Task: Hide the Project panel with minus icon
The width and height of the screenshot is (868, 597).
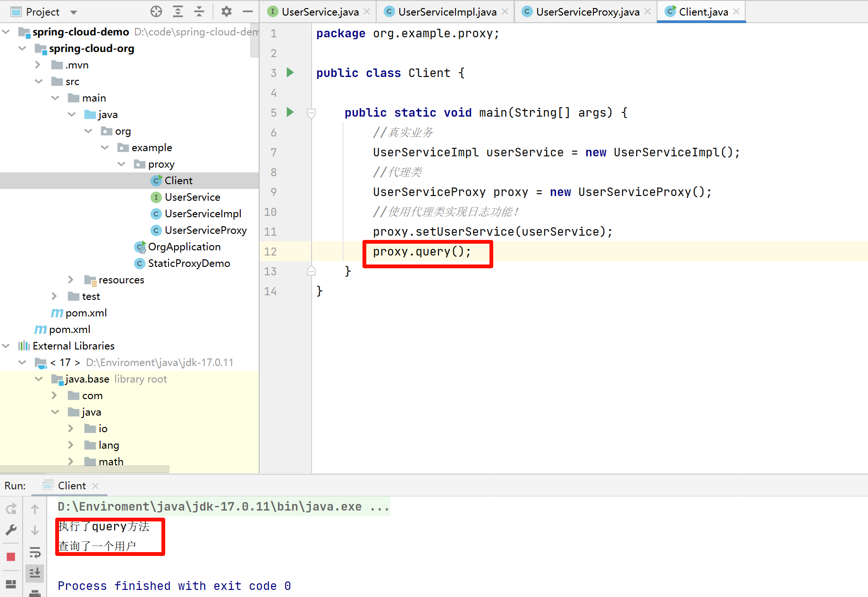Action: click(248, 11)
